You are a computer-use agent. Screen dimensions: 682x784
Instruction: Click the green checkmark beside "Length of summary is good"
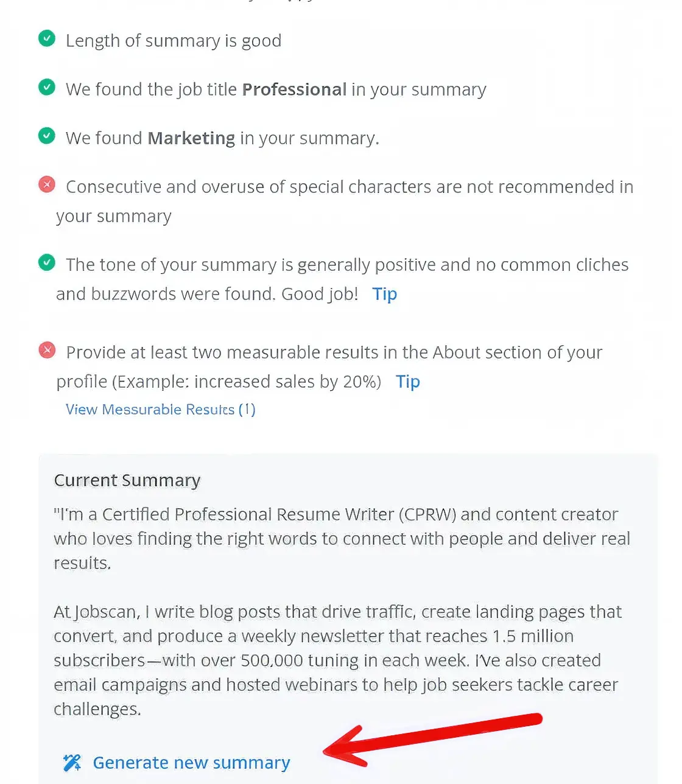coord(47,38)
